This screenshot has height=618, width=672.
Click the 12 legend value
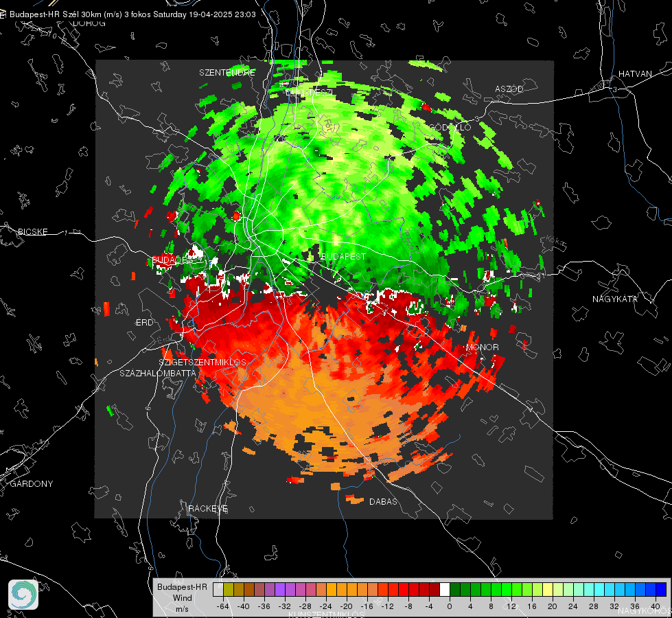pyautogui.click(x=511, y=606)
